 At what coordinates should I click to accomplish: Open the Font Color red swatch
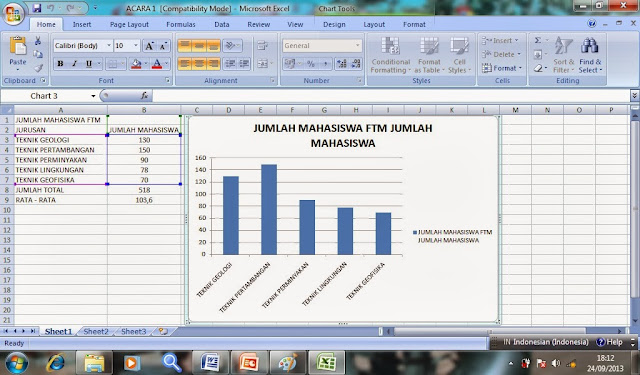(157, 64)
